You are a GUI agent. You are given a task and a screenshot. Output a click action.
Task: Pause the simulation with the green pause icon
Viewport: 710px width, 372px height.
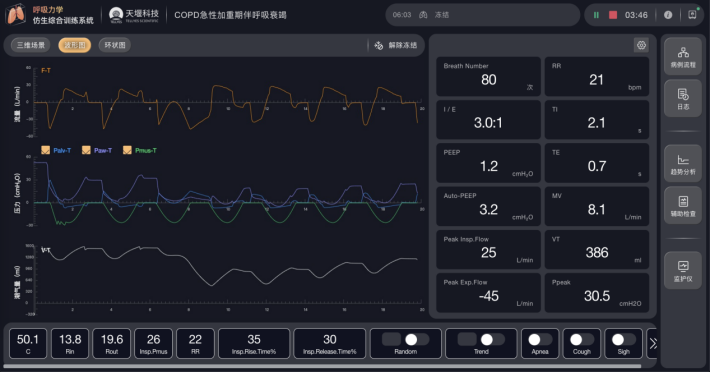click(x=596, y=15)
